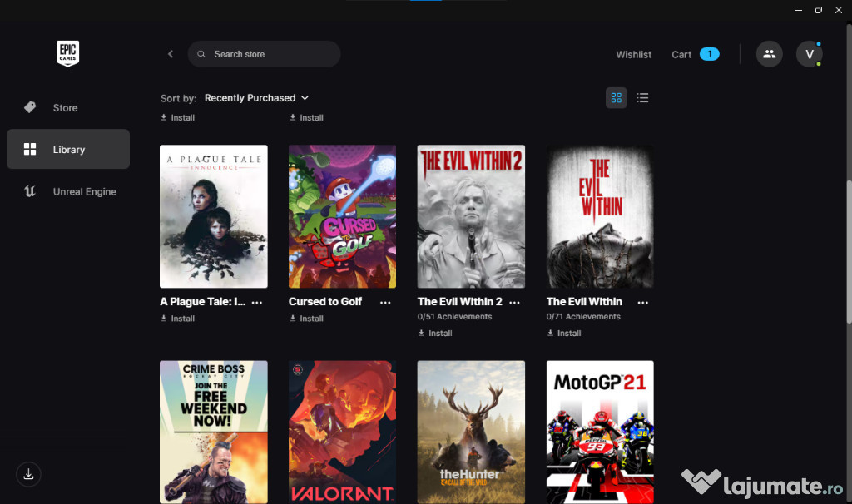
Task: Click The Evil Within title text
Action: [584, 301]
